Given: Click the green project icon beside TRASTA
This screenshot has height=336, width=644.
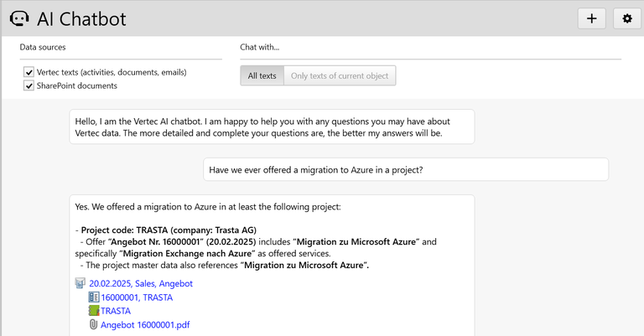Looking at the screenshot, I should pyautogui.click(x=94, y=311).
